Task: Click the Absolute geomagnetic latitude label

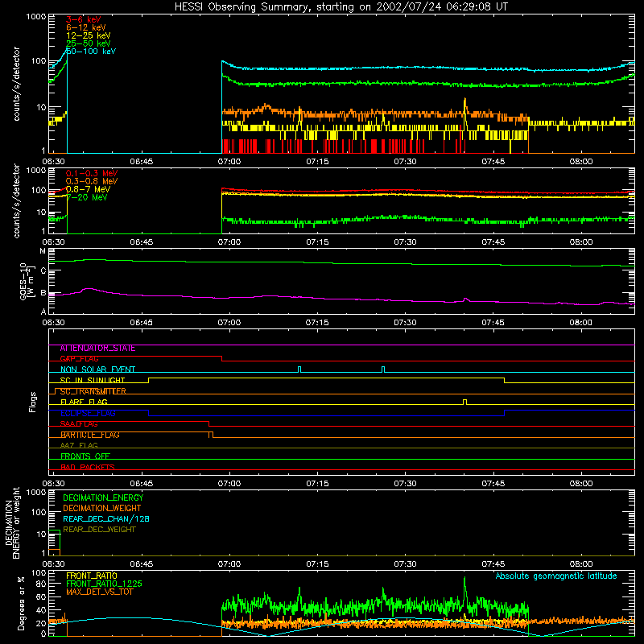Action: click(x=556, y=576)
